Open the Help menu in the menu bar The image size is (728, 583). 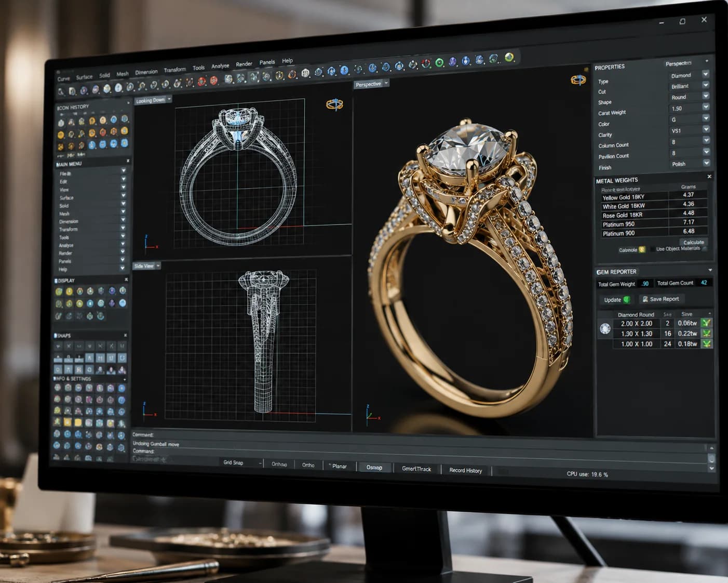[287, 61]
